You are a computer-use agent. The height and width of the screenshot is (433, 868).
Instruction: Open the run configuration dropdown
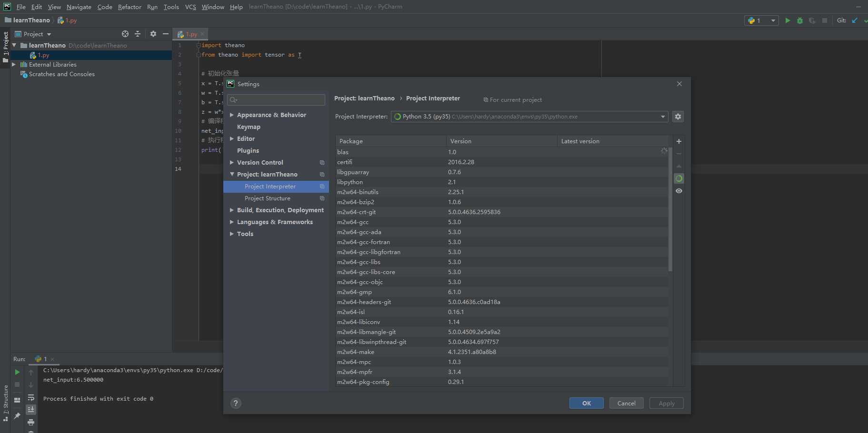click(x=761, y=20)
